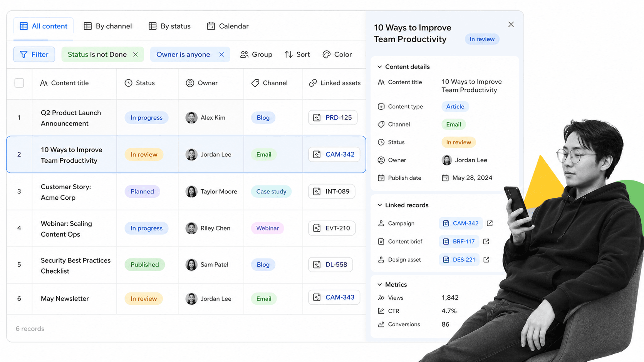Open linked asset CAM-342 in table row
644x362 pixels.
(334, 154)
